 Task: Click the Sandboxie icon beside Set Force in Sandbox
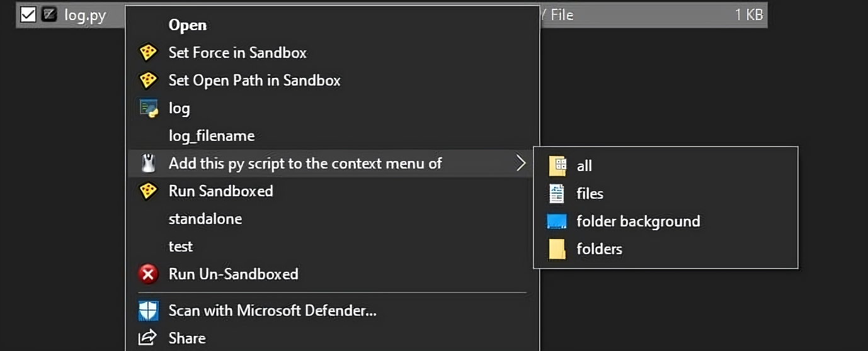[x=147, y=53]
